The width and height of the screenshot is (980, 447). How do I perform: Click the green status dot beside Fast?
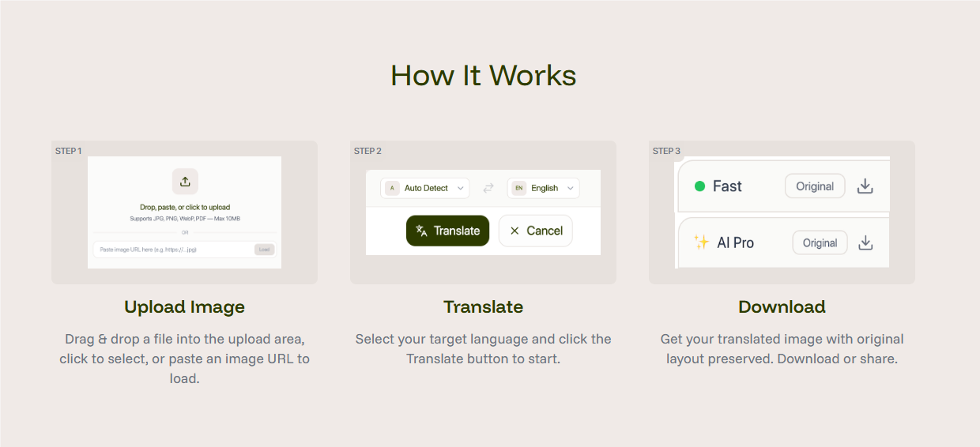[699, 186]
